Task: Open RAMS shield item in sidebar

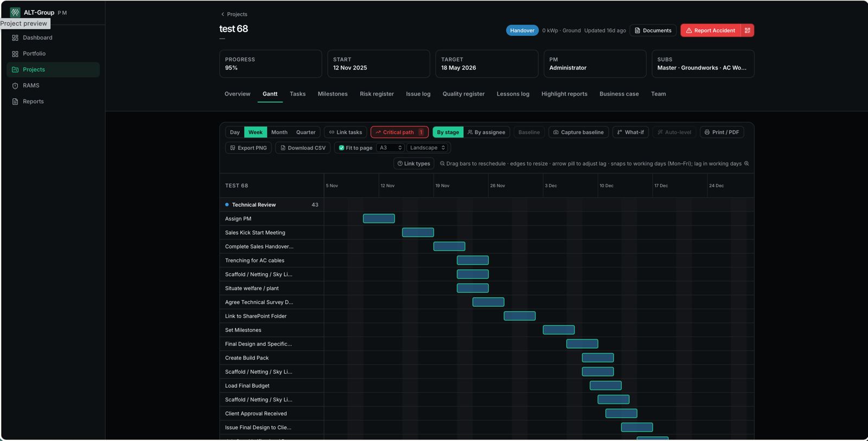Action: (x=53, y=86)
